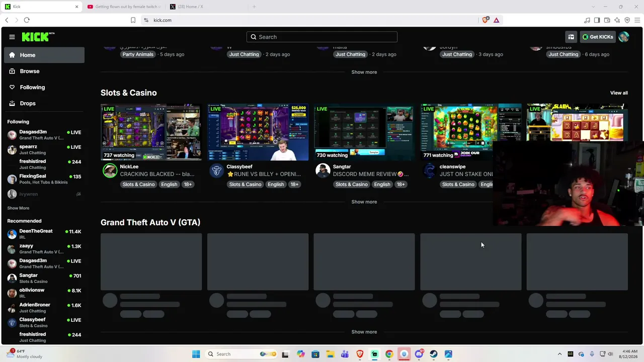Switch to the YouTube tab
This screenshot has height=362, width=644.
coord(124,7)
